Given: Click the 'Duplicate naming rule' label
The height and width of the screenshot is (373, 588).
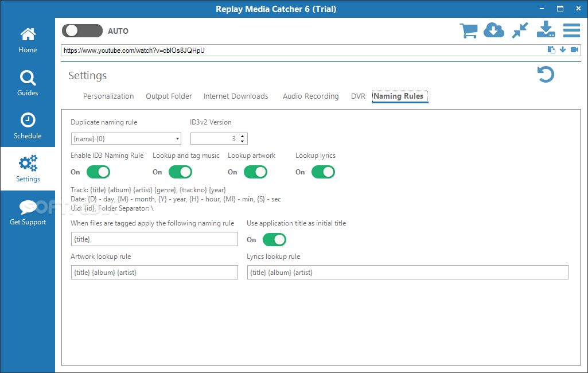Looking at the screenshot, I should pos(104,122).
